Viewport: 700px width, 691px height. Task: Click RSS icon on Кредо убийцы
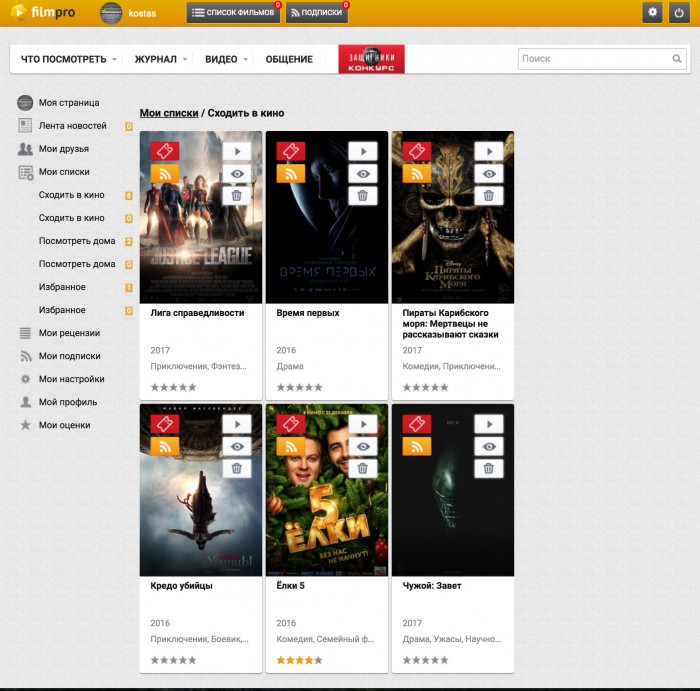click(x=165, y=446)
